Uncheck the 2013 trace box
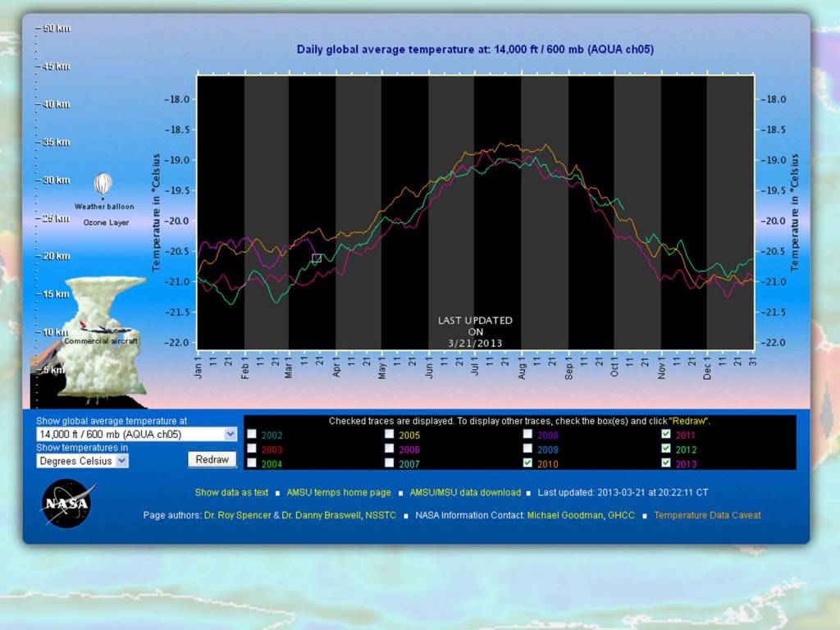This screenshot has width=840, height=630. pyautogui.click(x=667, y=463)
